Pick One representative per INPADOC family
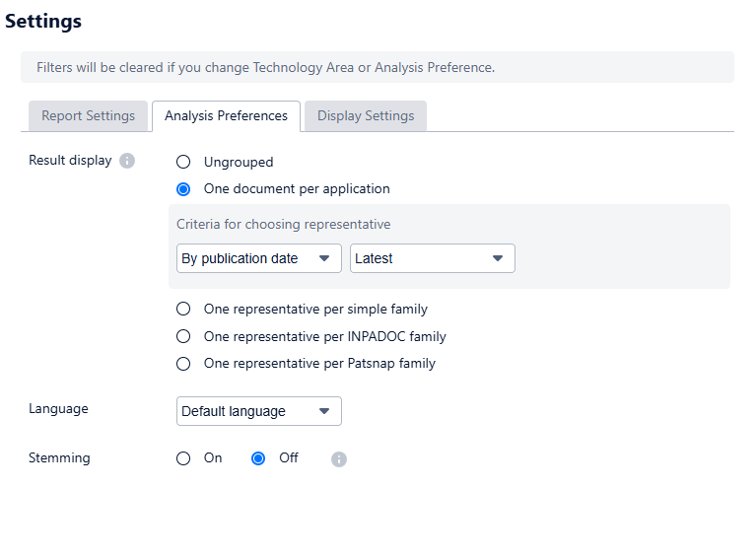This screenshot has width=756, height=558. 183,336
